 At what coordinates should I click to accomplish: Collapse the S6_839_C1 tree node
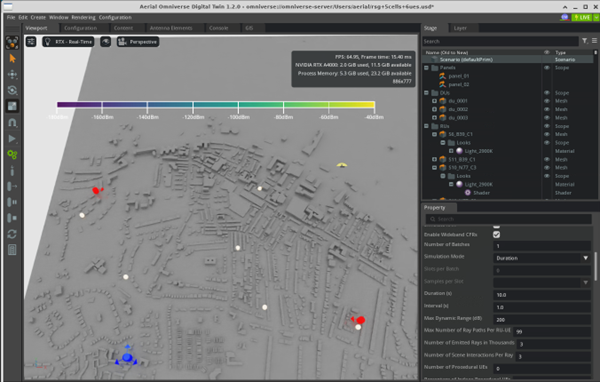(x=435, y=134)
